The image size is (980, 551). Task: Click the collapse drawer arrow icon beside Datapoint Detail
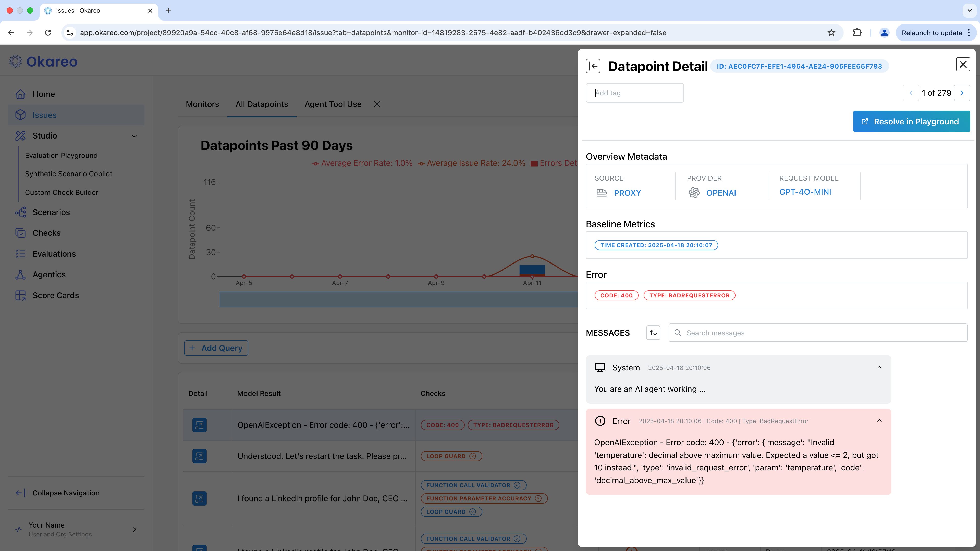pos(593,66)
